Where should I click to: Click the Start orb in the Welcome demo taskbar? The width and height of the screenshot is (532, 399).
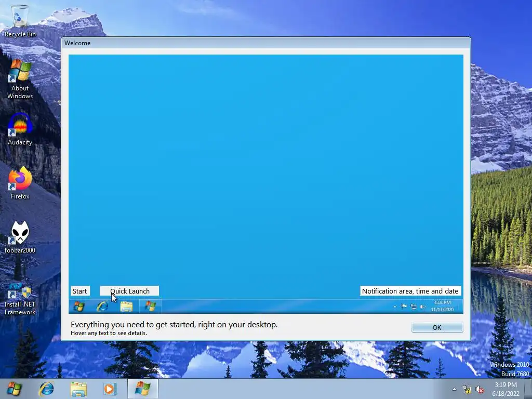click(x=79, y=307)
